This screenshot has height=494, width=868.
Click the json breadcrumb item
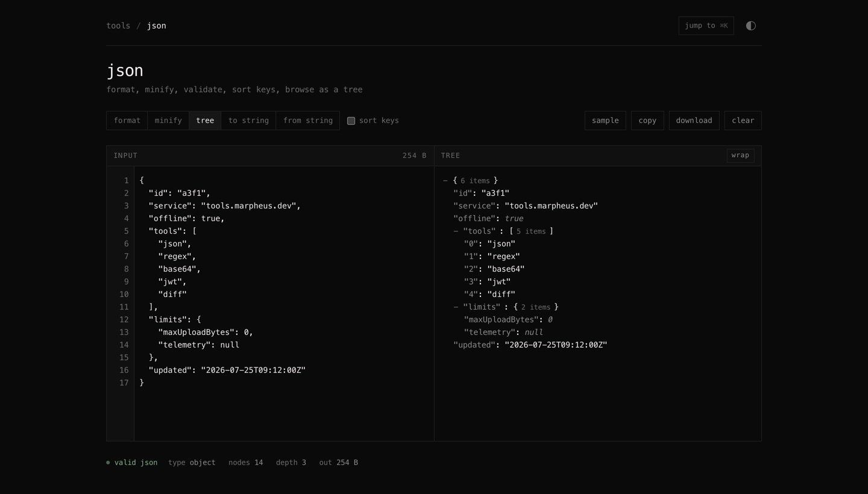[x=156, y=25]
